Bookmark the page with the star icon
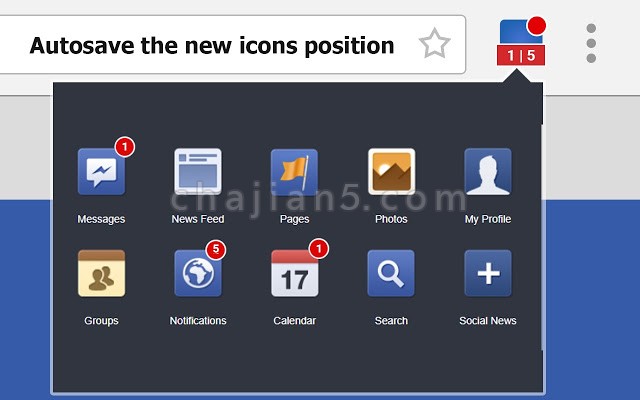 (x=434, y=43)
